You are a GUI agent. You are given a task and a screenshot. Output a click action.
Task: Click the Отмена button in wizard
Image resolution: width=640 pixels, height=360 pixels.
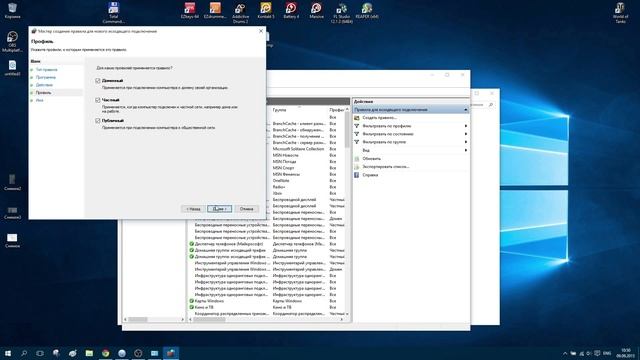pos(247,209)
